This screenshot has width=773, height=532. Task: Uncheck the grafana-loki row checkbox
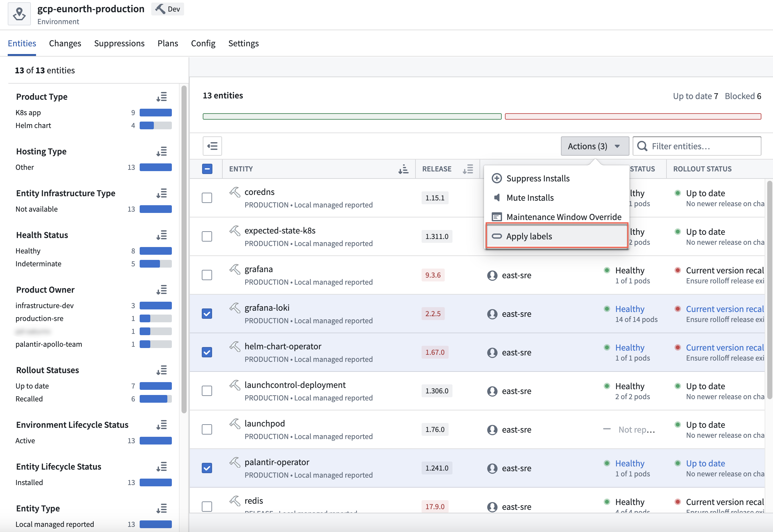(x=207, y=314)
